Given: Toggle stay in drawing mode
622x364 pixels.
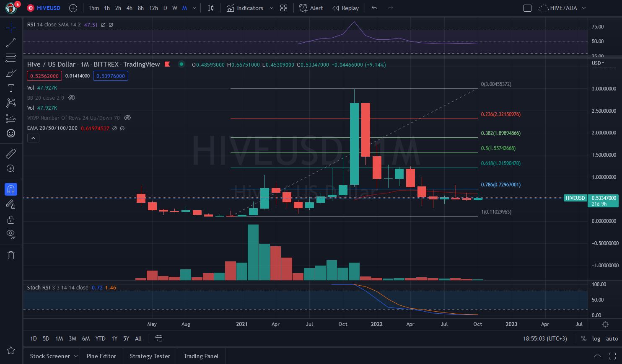Looking at the screenshot, I should point(11,204).
